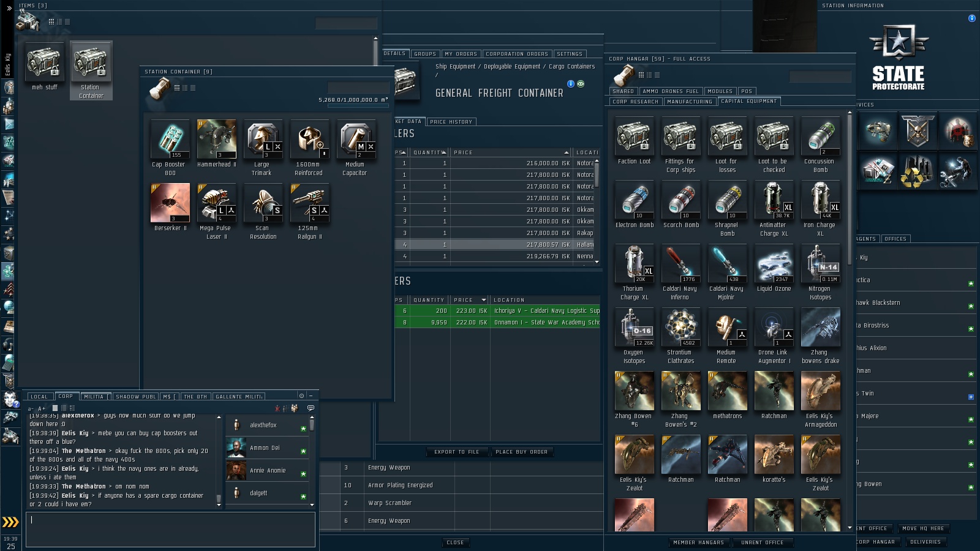Select the Electron Bomb item
Image resolution: width=980 pixels, height=551 pixels.
click(634, 200)
